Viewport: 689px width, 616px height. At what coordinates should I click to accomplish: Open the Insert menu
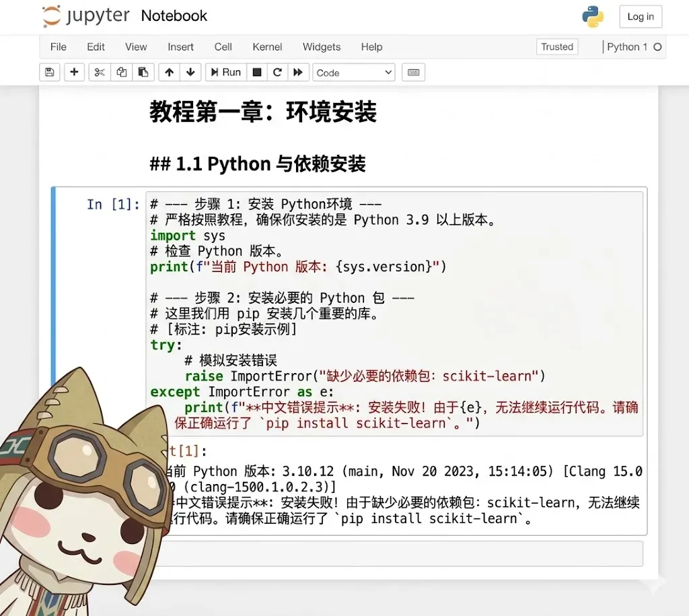(x=180, y=47)
